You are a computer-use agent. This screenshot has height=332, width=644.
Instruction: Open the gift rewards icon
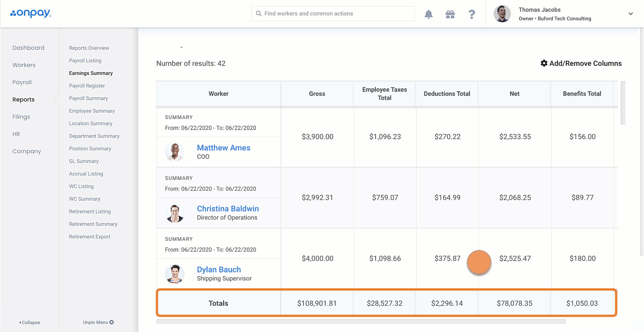450,14
